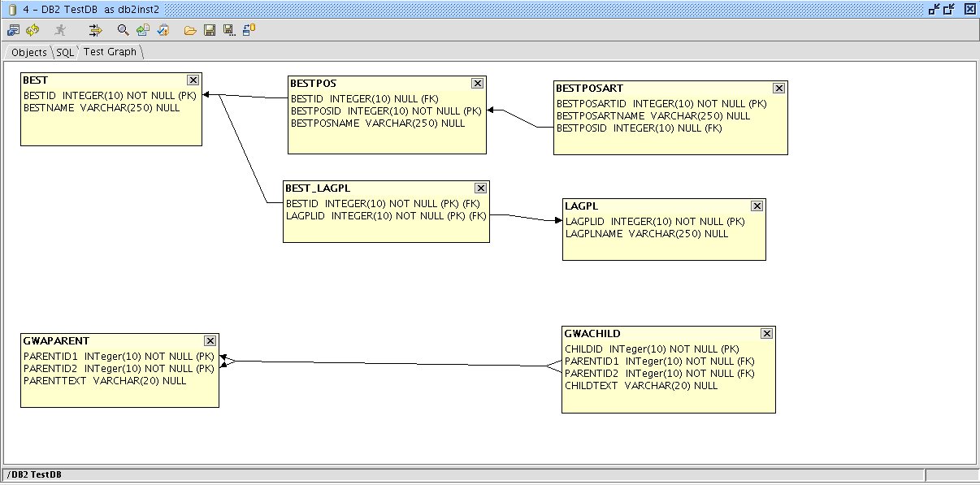Screen dimensions: 980x485
Task: Restore the session window size
Action: [949, 9]
